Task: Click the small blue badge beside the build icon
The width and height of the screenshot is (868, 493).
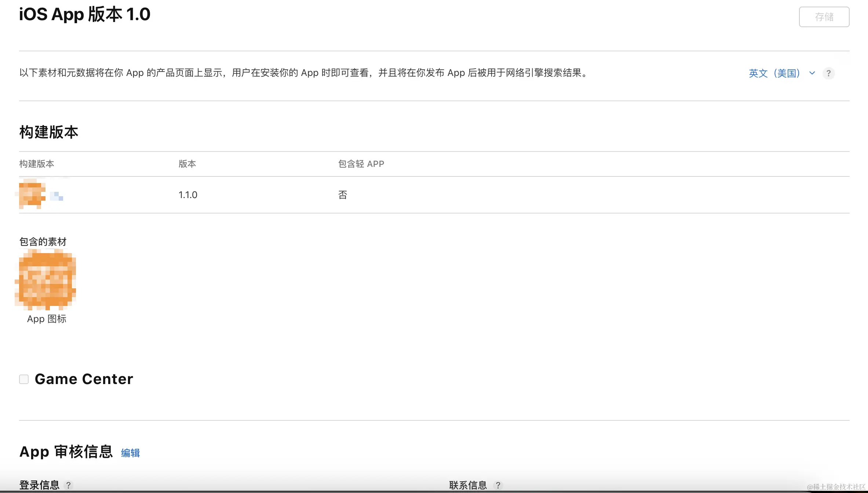Action: (x=56, y=196)
